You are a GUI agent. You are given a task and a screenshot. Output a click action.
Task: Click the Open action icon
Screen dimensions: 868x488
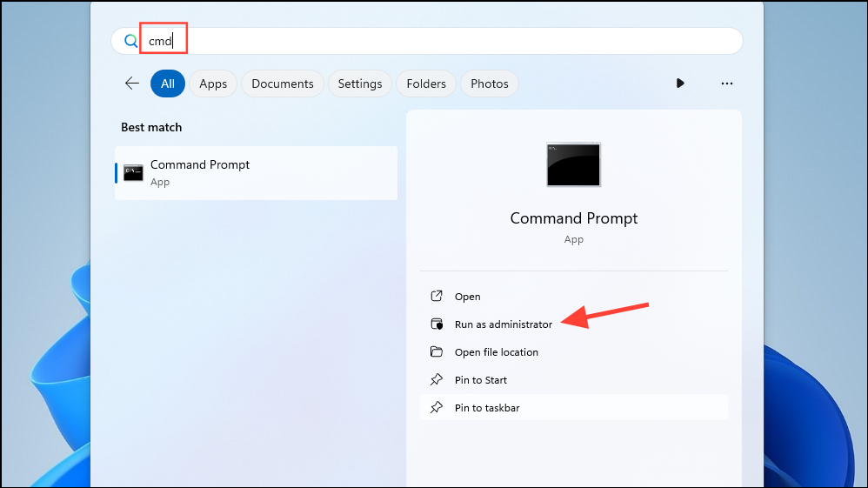[437, 297]
